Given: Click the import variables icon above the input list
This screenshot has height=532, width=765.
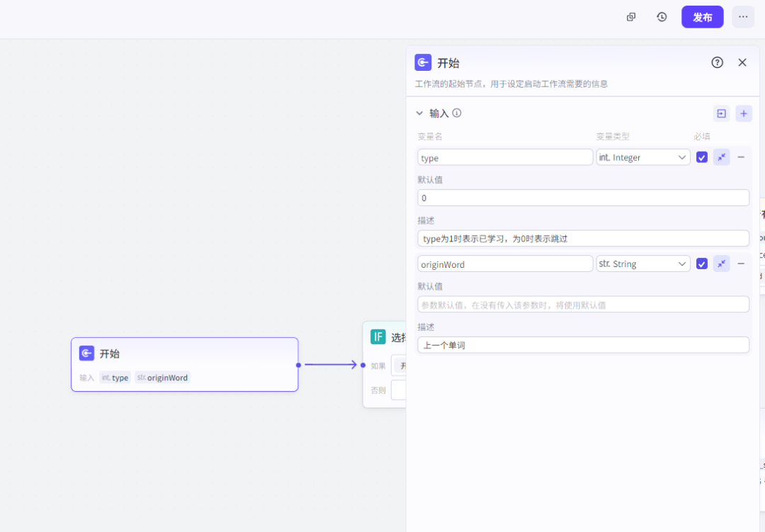Looking at the screenshot, I should [721, 113].
